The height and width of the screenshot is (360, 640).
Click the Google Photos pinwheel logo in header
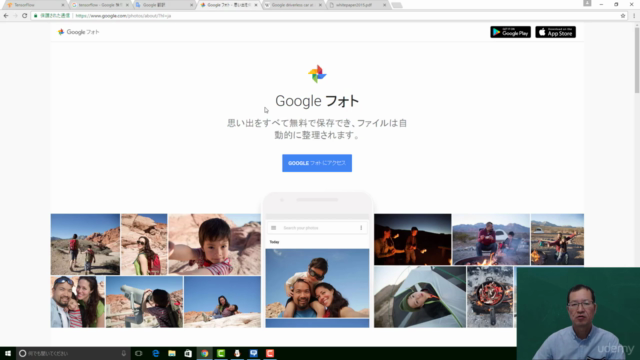[x=61, y=32]
